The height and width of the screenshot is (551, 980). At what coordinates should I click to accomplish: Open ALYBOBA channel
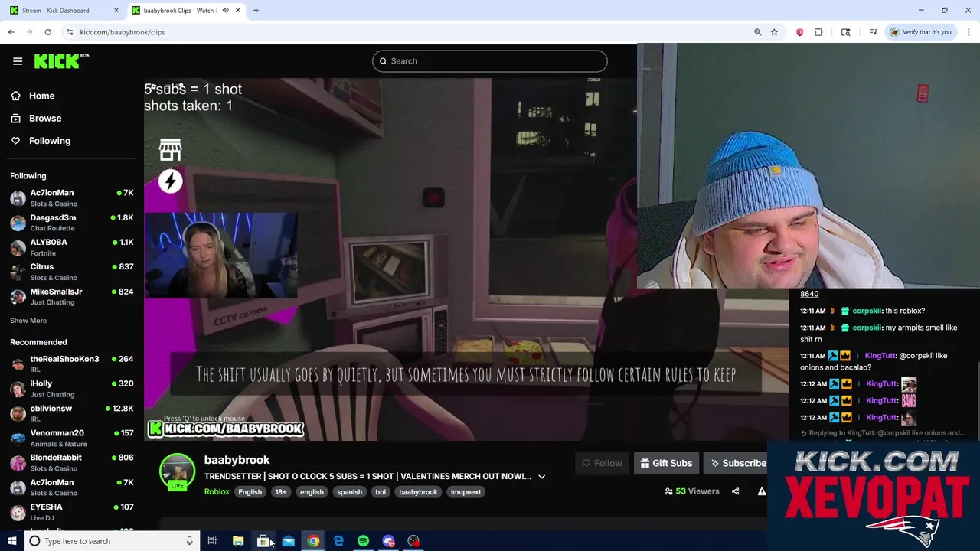click(72, 246)
